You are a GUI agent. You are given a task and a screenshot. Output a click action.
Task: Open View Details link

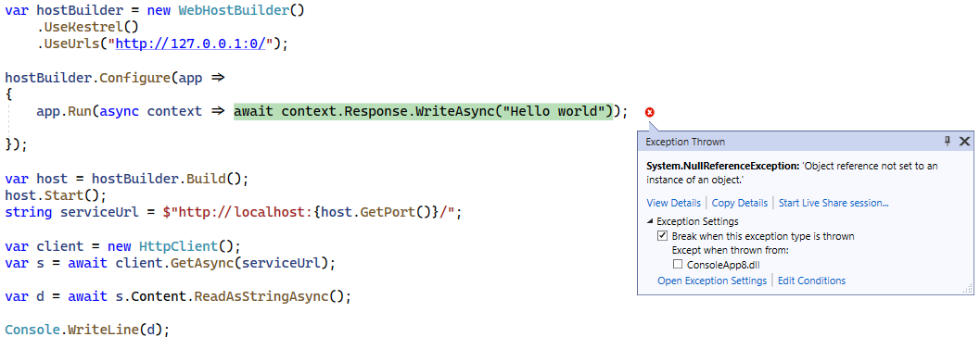click(674, 203)
